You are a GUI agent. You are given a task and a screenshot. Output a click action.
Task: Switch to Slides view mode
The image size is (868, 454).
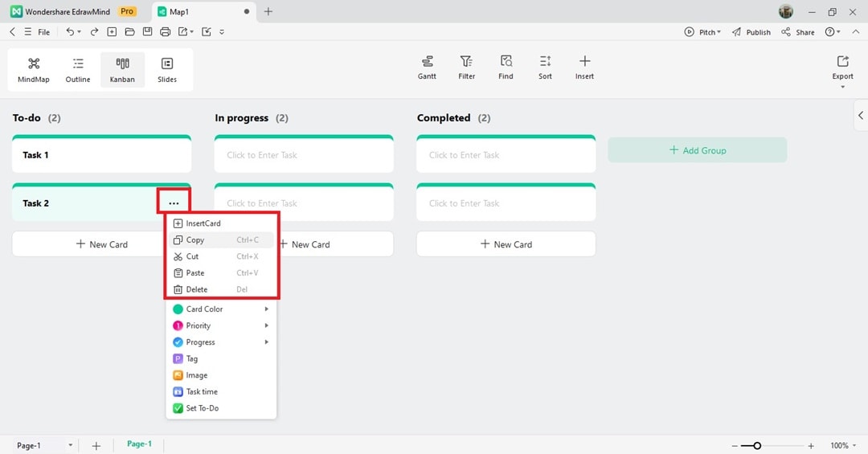click(167, 69)
